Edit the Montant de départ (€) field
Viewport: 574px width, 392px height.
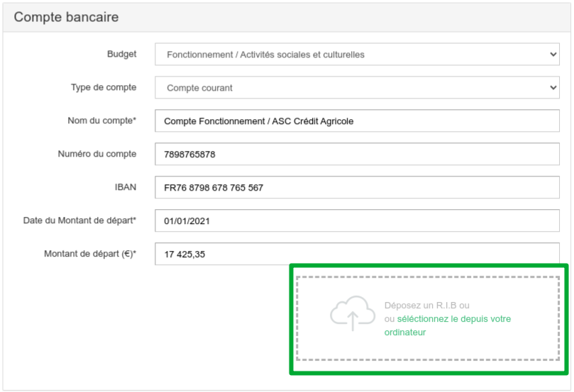click(357, 254)
